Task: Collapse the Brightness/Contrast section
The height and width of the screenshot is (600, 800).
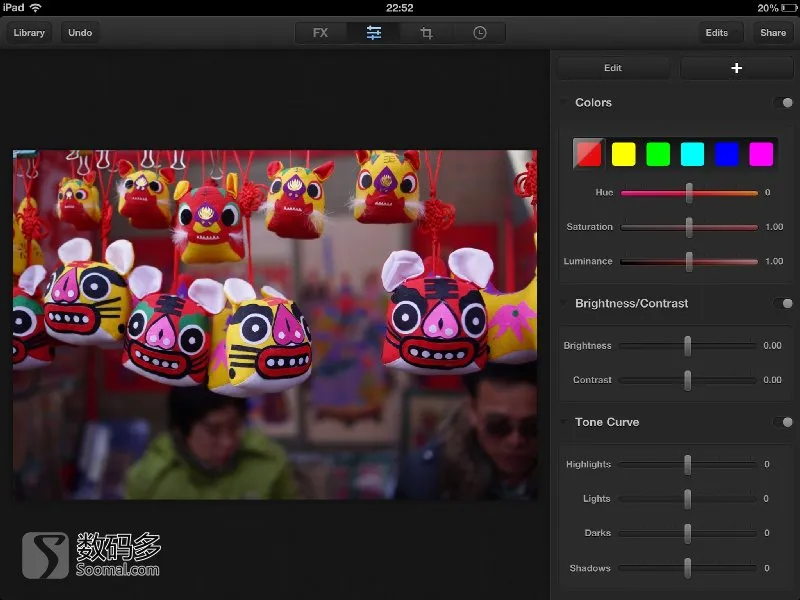Action: coord(564,302)
